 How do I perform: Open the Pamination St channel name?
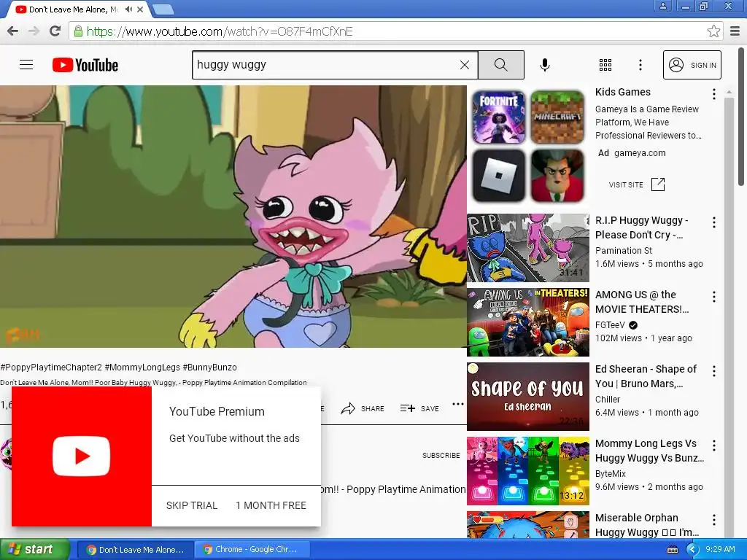click(x=624, y=251)
